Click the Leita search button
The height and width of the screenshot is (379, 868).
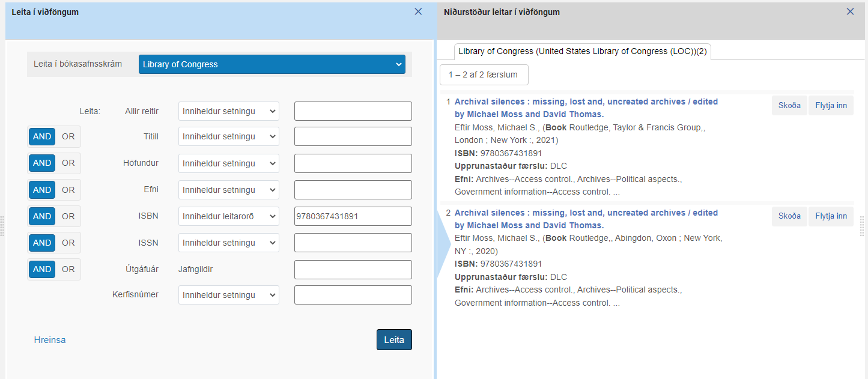394,339
